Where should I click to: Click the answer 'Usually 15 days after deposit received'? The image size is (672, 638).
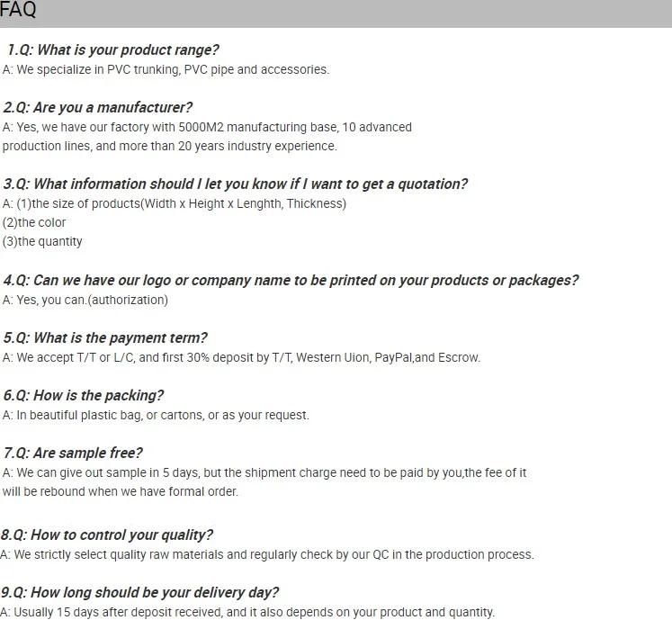coord(247,612)
